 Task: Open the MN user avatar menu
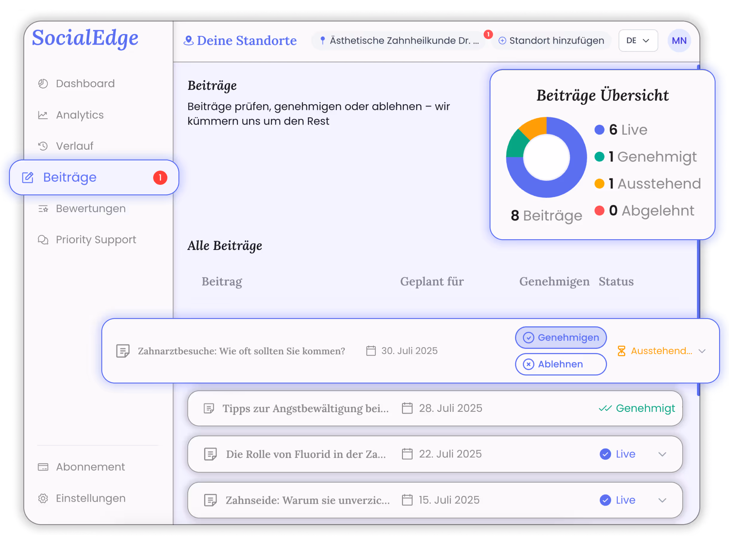[679, 40]
